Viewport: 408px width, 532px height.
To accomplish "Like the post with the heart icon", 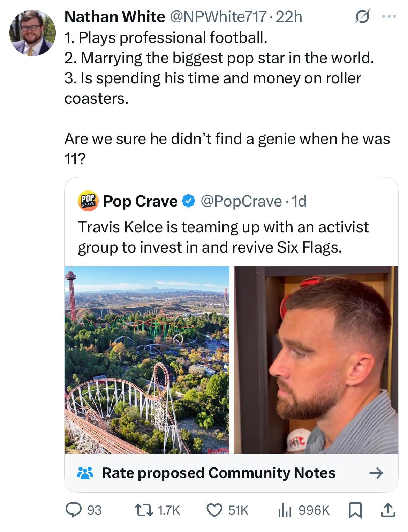I will tap(214, 510).
